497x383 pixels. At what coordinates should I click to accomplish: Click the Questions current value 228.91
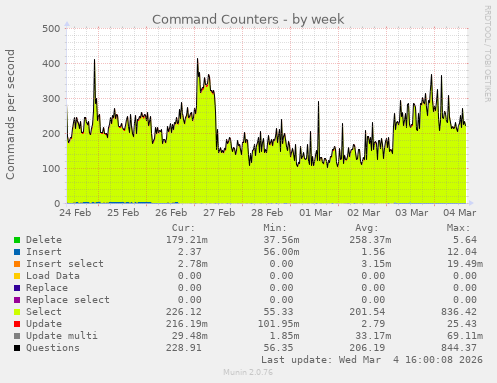[x=184, y=348]
